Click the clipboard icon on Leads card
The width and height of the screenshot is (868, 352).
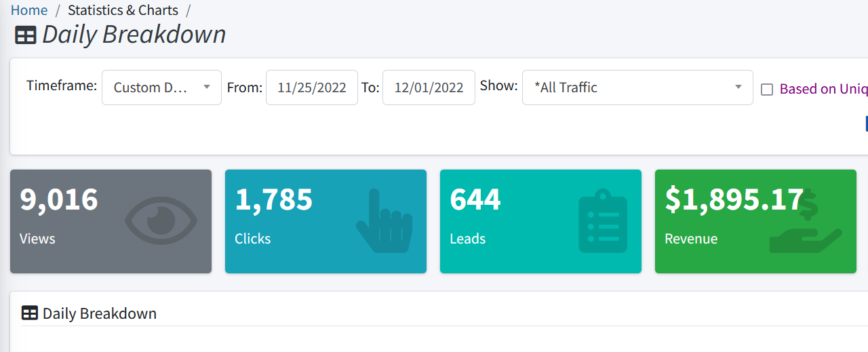point(603,221)
